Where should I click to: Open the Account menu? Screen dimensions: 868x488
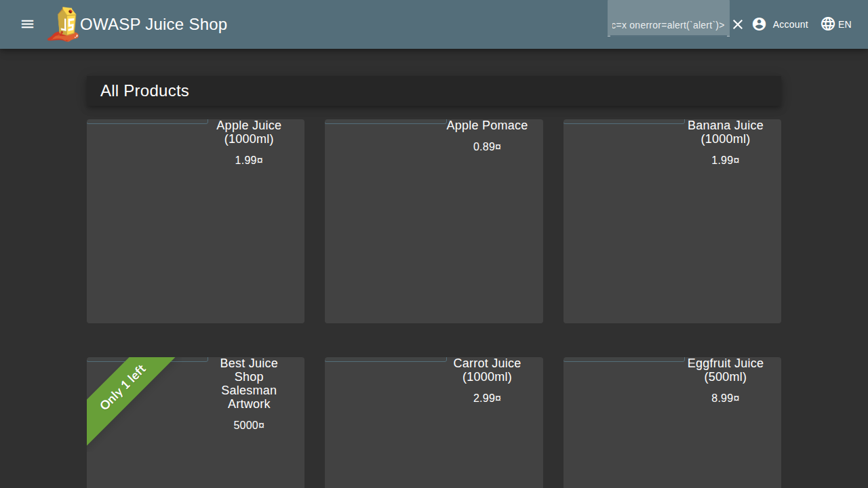781,24
